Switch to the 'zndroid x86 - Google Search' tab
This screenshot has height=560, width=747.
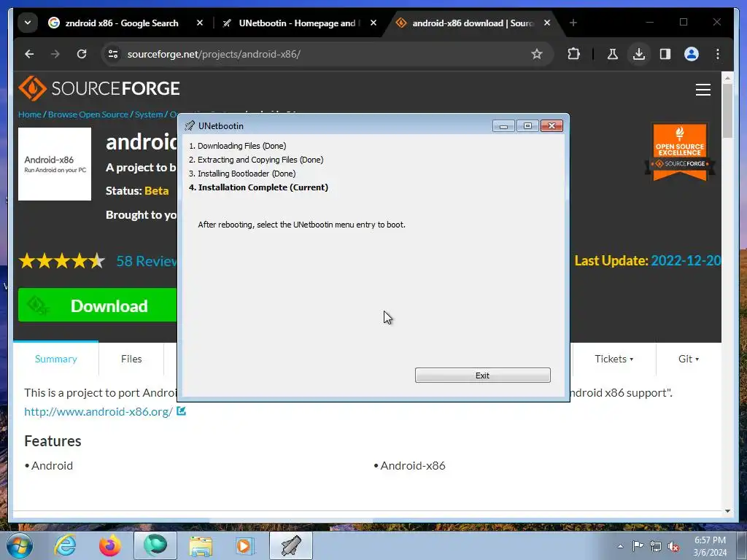[122, 23]
